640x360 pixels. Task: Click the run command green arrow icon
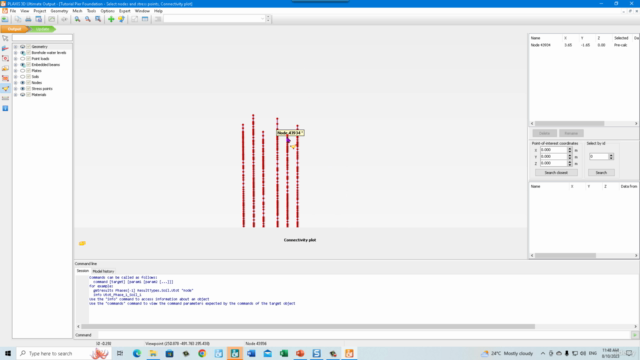635,335
